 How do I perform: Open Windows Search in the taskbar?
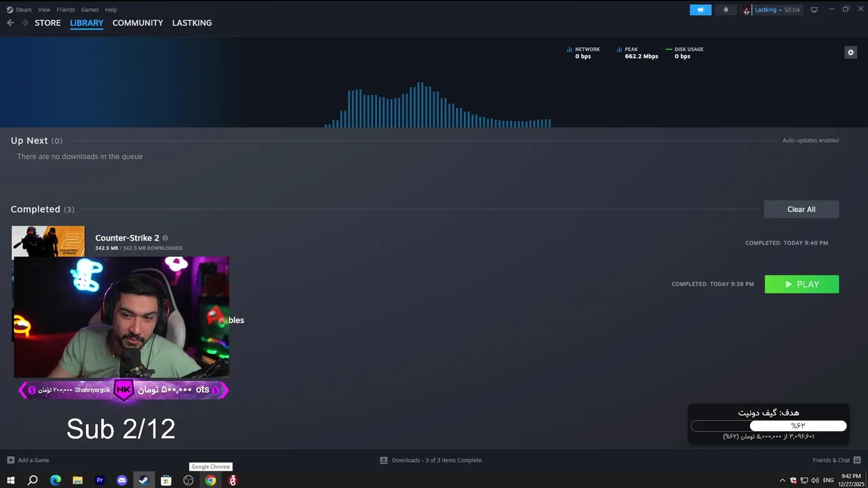click(33, 481)
